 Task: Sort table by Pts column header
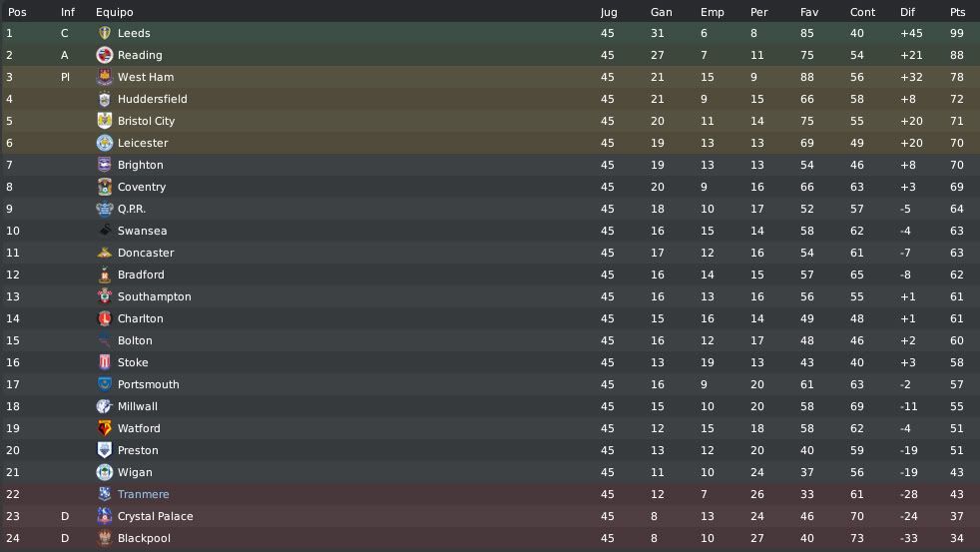point(957,12)
